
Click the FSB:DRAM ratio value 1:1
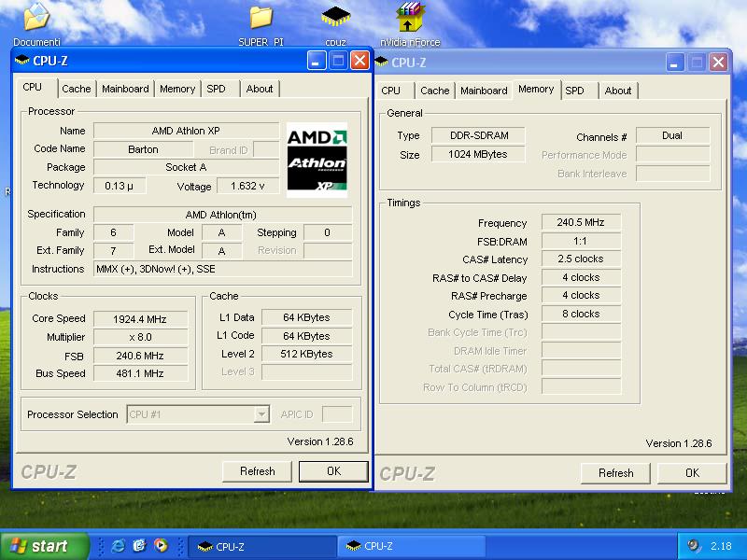(581, 241)
